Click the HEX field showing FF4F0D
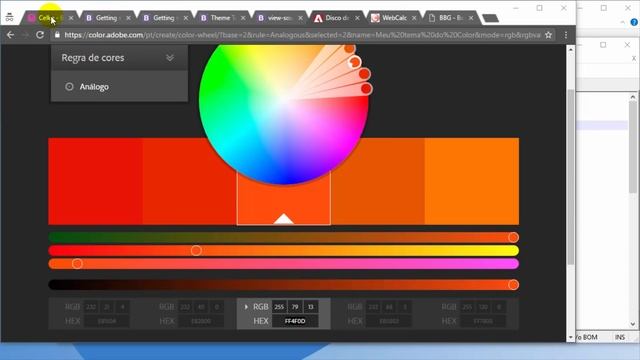Viewport: 640px width, 360px height. point(295,321)
